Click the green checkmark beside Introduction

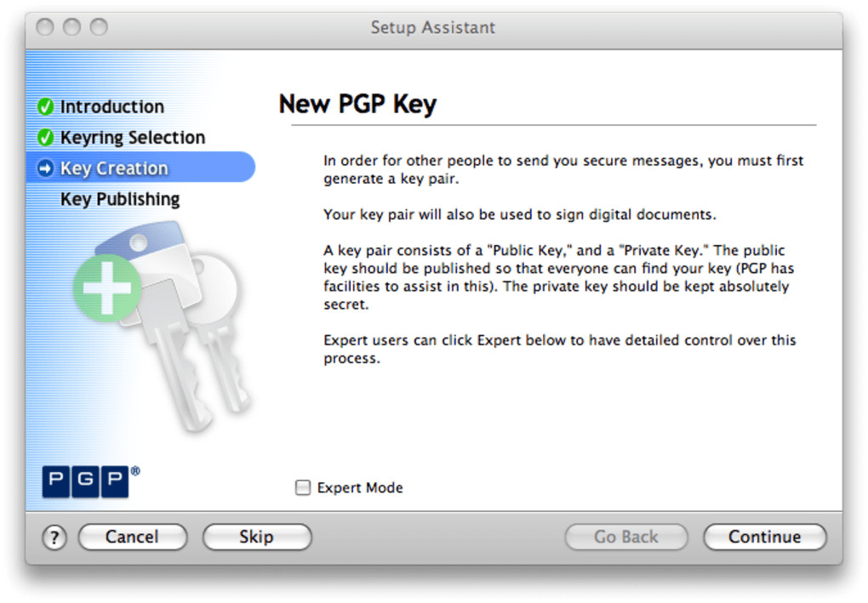point(46,107)
